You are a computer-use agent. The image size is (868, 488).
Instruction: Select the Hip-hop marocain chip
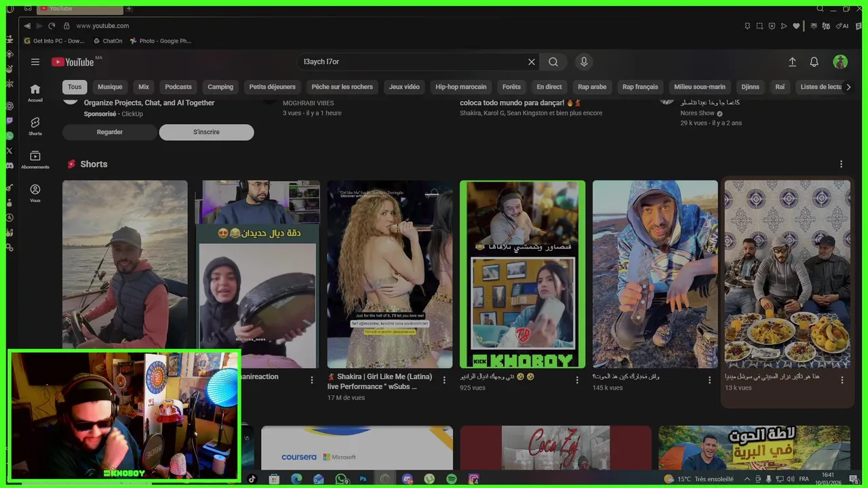(461, 87)
